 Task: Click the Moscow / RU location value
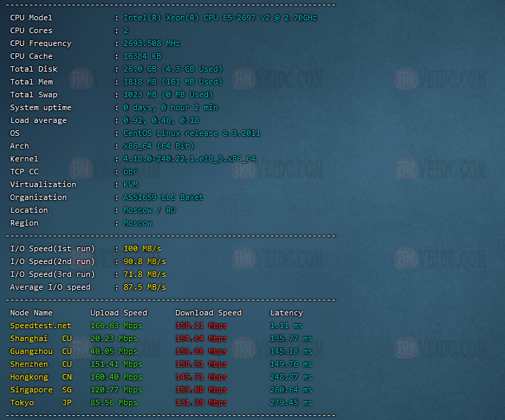[149, 210]
